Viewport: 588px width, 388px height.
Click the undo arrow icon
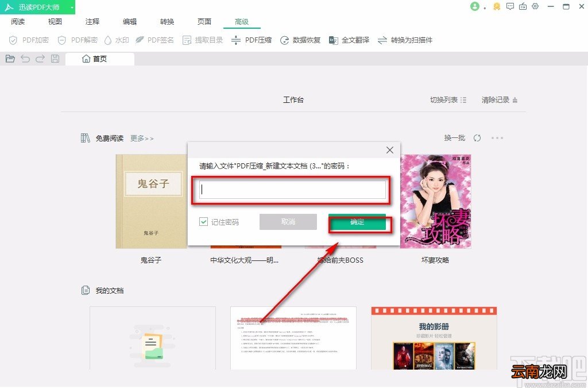pyautogui.click(x=25, y=59)
